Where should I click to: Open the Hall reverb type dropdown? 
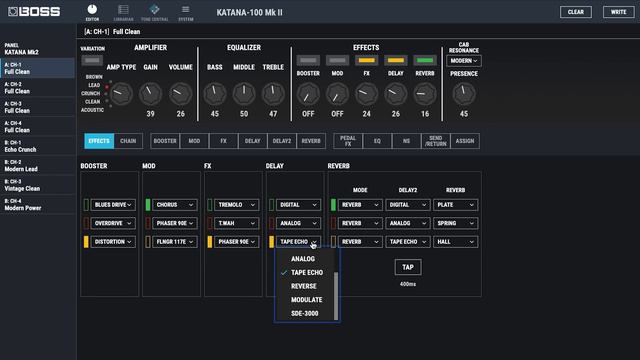(456, 242)
